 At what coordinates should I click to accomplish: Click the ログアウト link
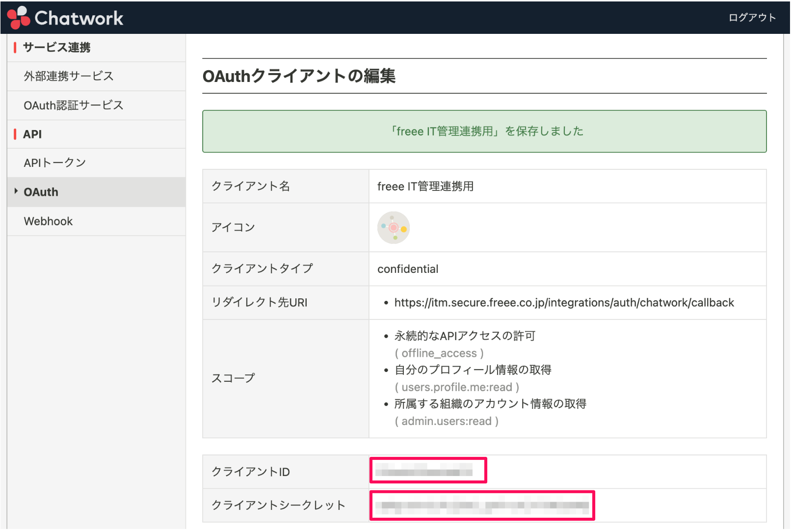point(752,18)
